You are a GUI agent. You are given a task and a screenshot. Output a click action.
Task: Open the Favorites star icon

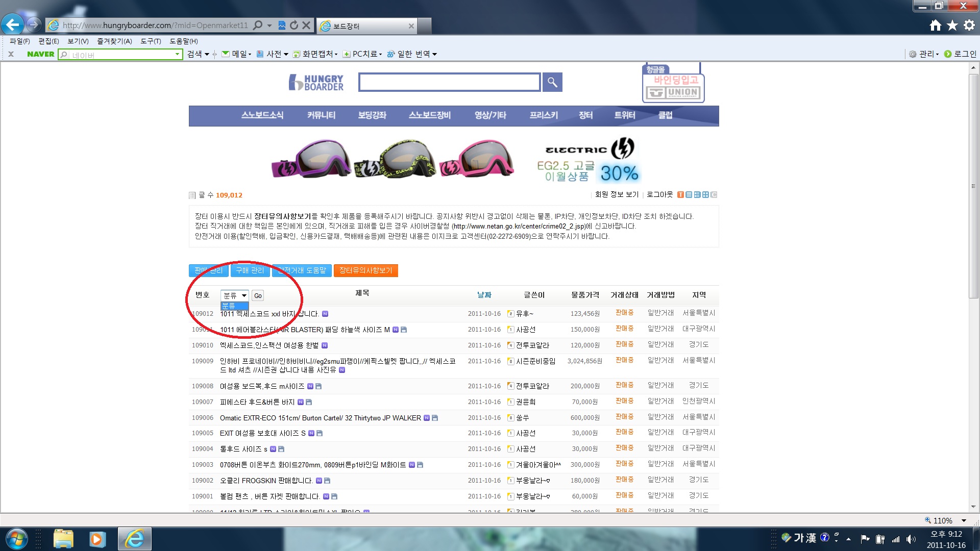[952, 25]
